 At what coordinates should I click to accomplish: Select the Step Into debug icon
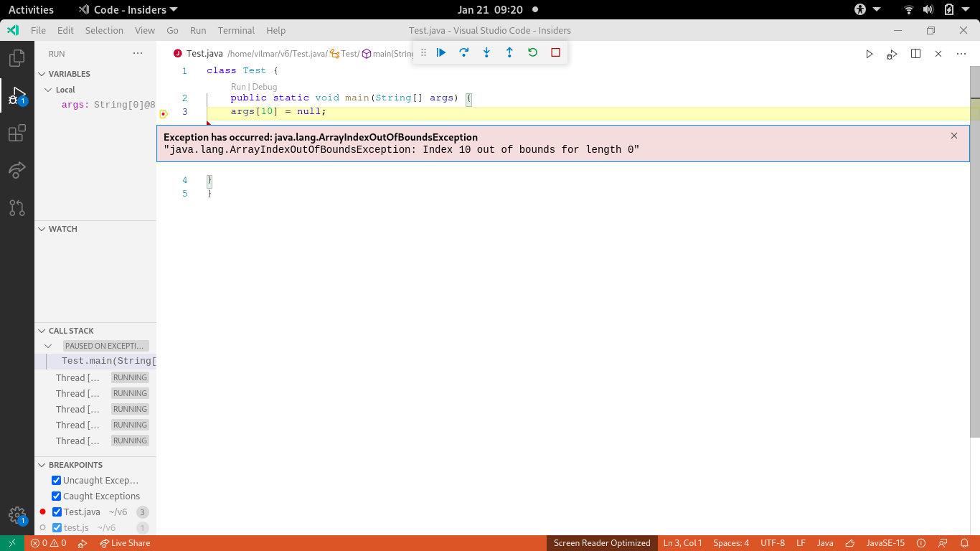(x=486, y=52)
